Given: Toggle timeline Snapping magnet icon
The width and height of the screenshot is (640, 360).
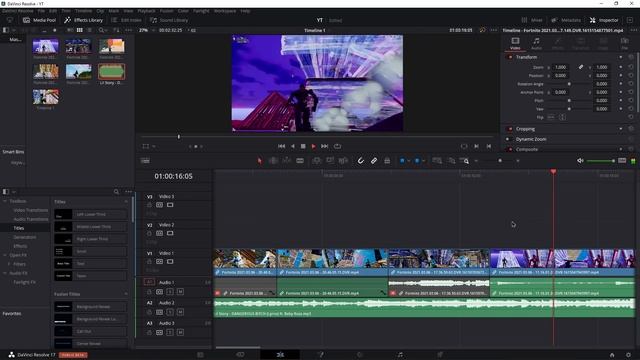Looking at the screenshot, I should click(x=360, y=161).
